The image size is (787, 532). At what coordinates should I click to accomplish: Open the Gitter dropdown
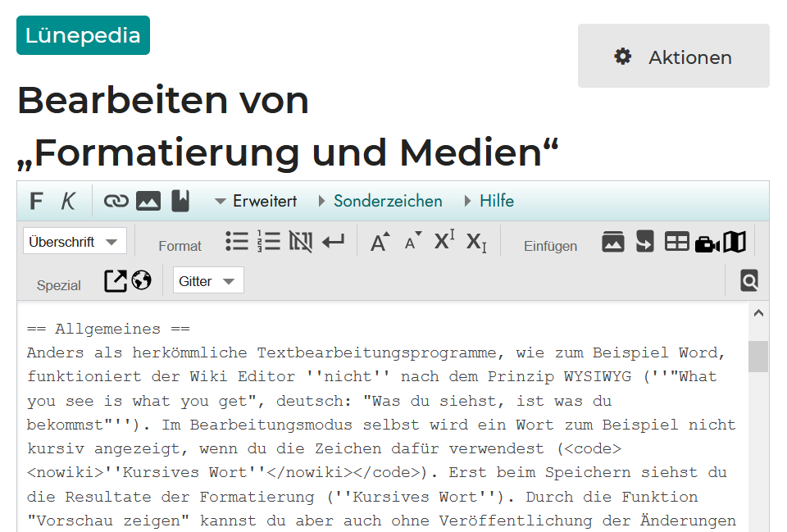[208, 281]
